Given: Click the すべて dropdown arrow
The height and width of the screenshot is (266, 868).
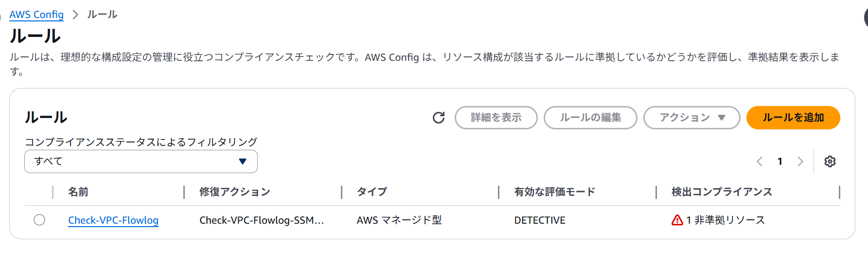Looking at the screenshot, I should tap(243, 161).
